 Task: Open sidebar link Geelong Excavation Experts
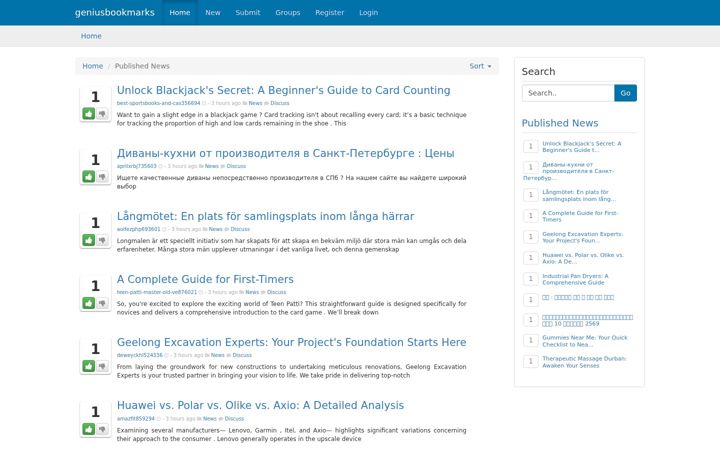pos(583,237)
